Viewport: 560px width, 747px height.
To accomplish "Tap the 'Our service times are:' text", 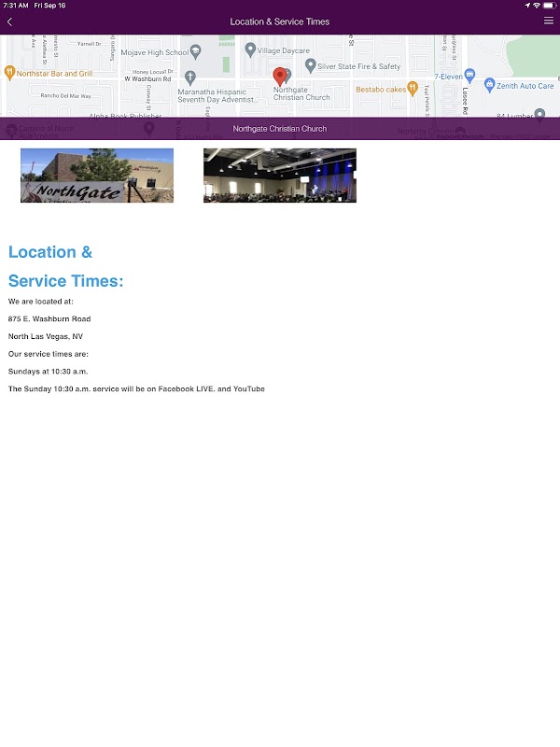I will (49, 354).
